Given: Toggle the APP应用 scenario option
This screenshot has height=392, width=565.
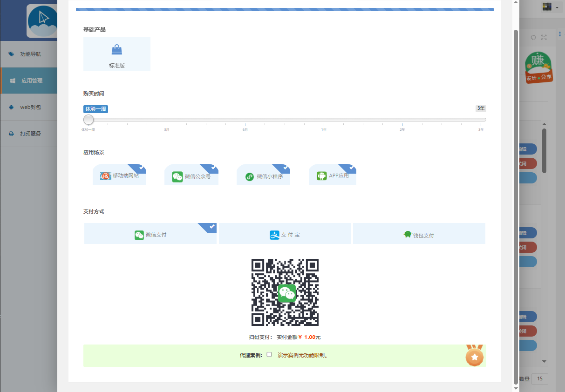Looking at the screenshot, I should [333, 176].
